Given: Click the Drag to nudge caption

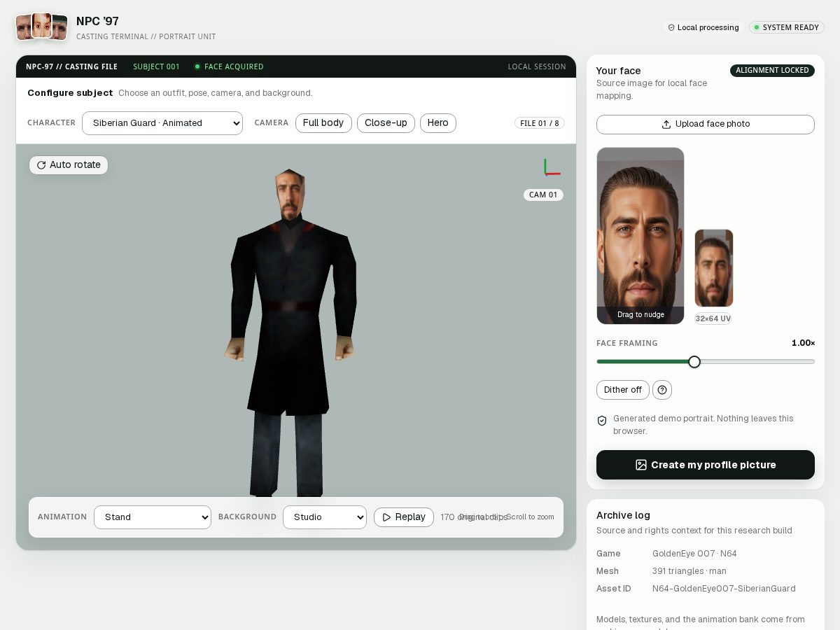Looking at the screenshot, I should (640, 315).
